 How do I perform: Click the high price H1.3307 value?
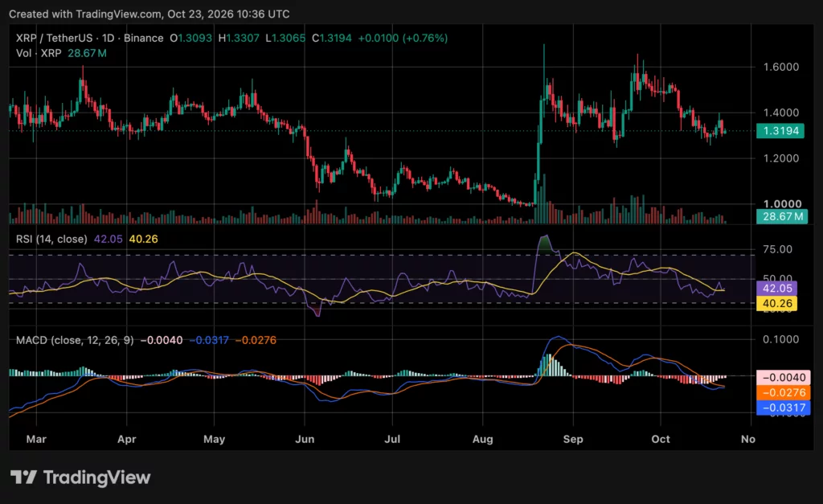239,39
